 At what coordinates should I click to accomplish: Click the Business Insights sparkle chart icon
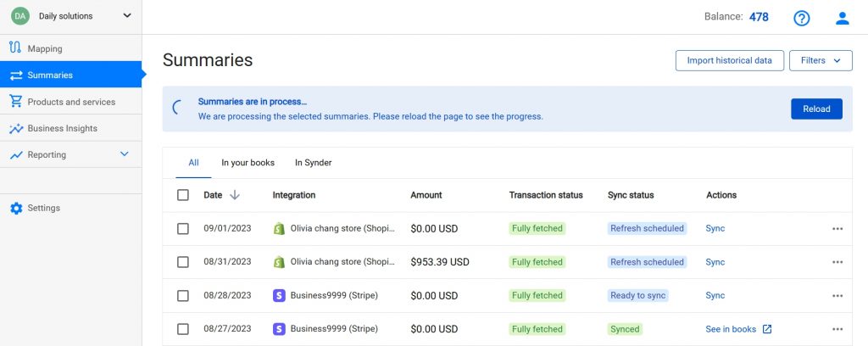(x=17, y=128)
